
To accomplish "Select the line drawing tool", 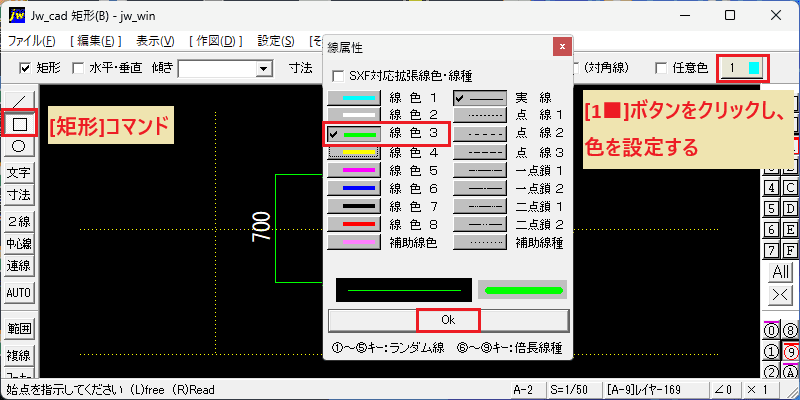I will point(19,101).
